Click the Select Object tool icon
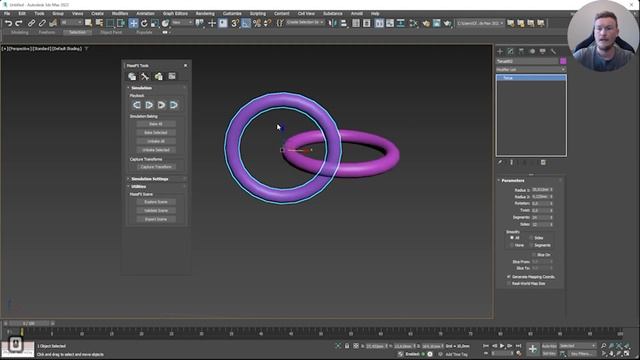The image size is (640, 360). [x=88, y=23]
